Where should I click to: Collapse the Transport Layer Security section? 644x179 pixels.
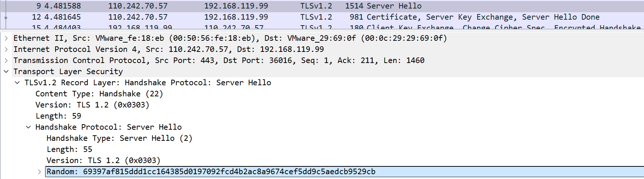click(x=6, y=72)
